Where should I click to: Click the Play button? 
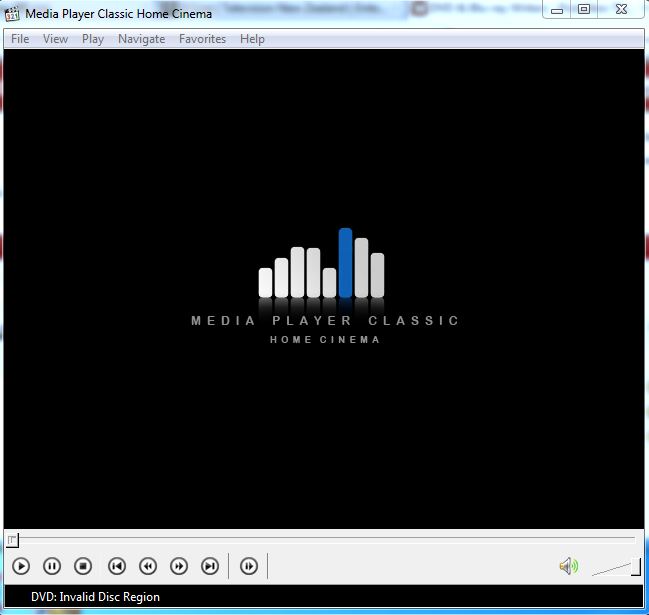click(x=21, y=566)
